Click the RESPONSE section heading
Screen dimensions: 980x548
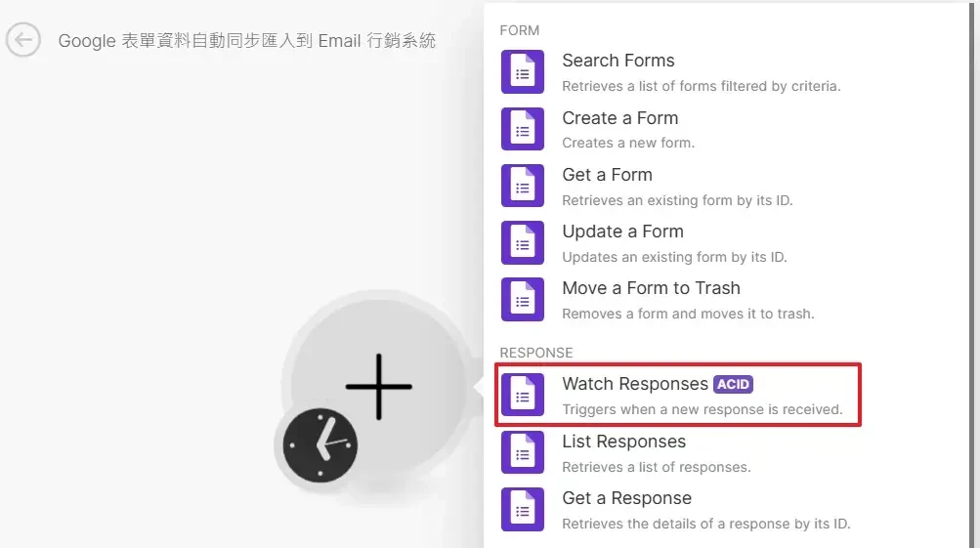(x=536, y=353)
